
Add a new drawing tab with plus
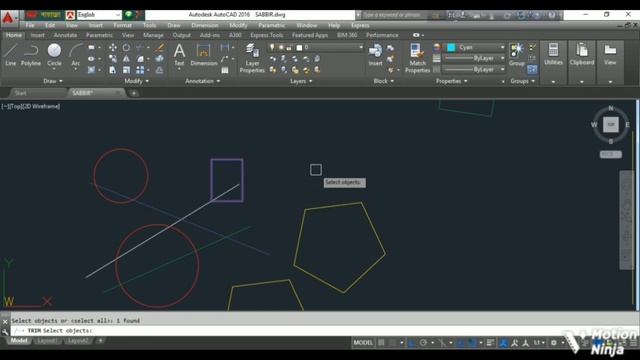[x=133, y=93]
